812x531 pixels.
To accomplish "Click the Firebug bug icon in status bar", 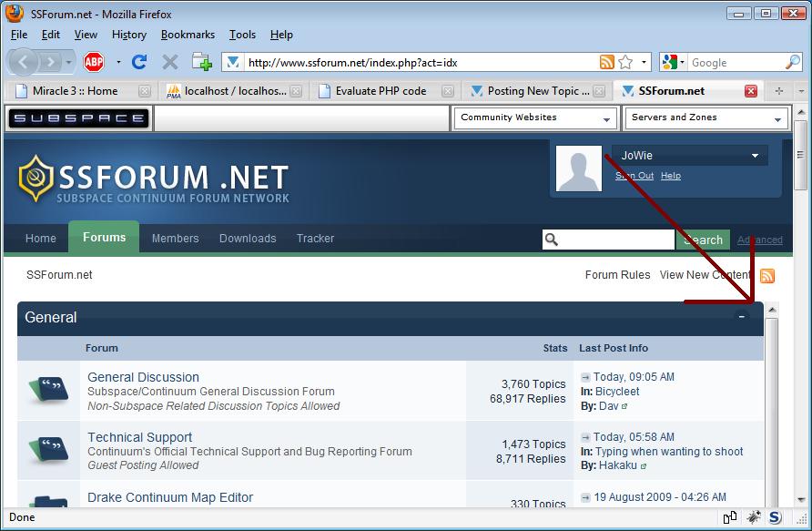I will pyautogui.click(x=754, y=517).
